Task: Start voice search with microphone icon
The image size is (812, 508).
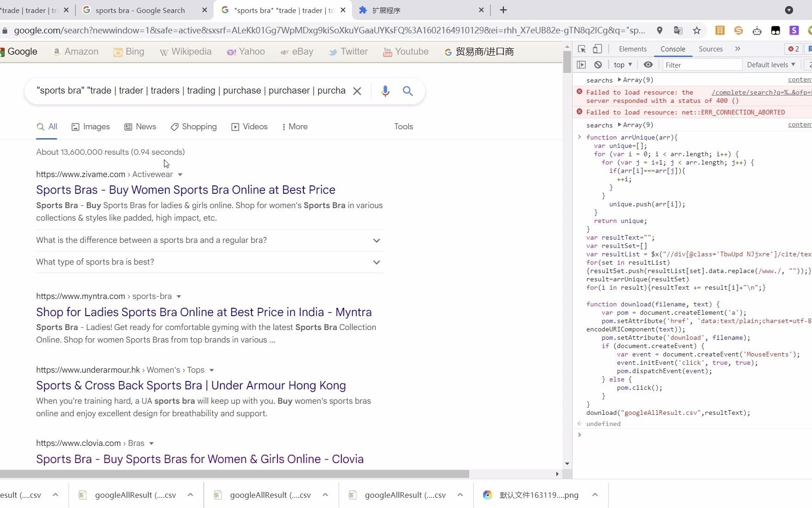Action: [x=385, y=91]
